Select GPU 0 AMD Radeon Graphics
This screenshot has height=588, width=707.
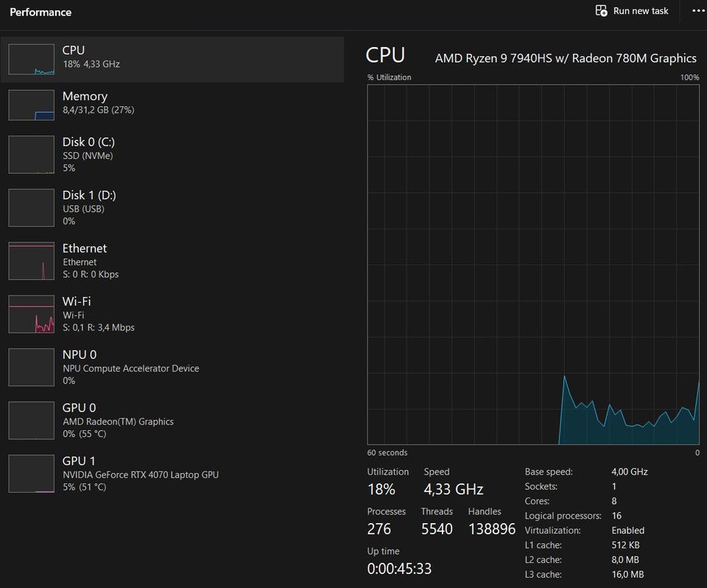[172, 421]
